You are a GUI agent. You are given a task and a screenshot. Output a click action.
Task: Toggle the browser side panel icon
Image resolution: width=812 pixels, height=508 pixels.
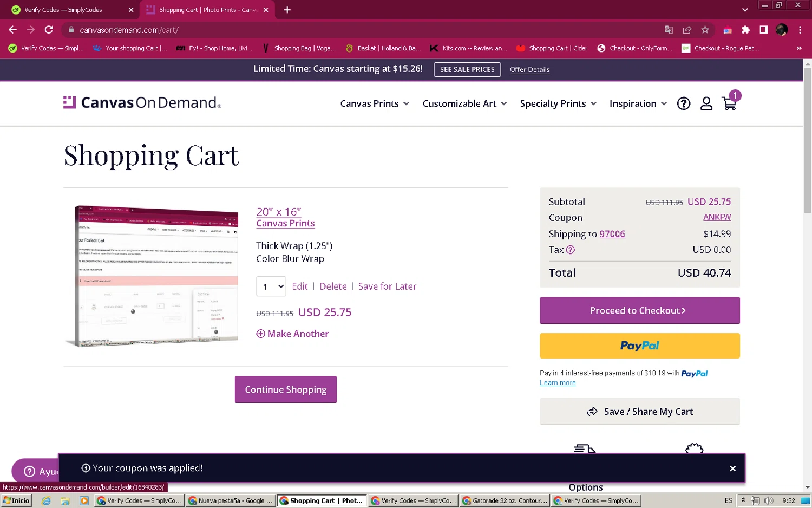[x=763, y=30]
